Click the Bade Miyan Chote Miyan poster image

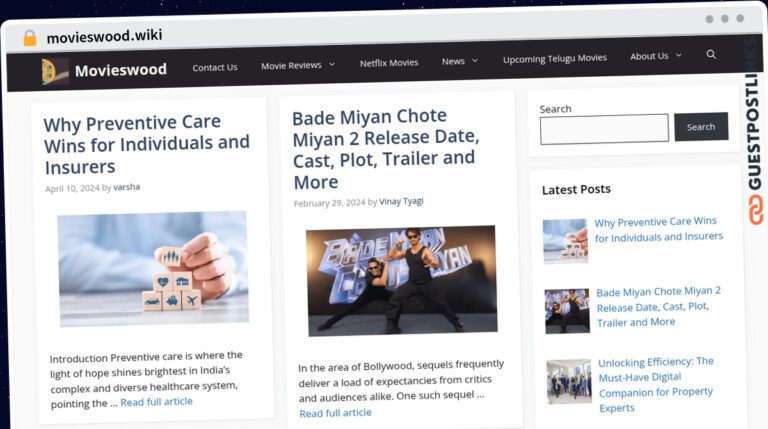[401, 281]
